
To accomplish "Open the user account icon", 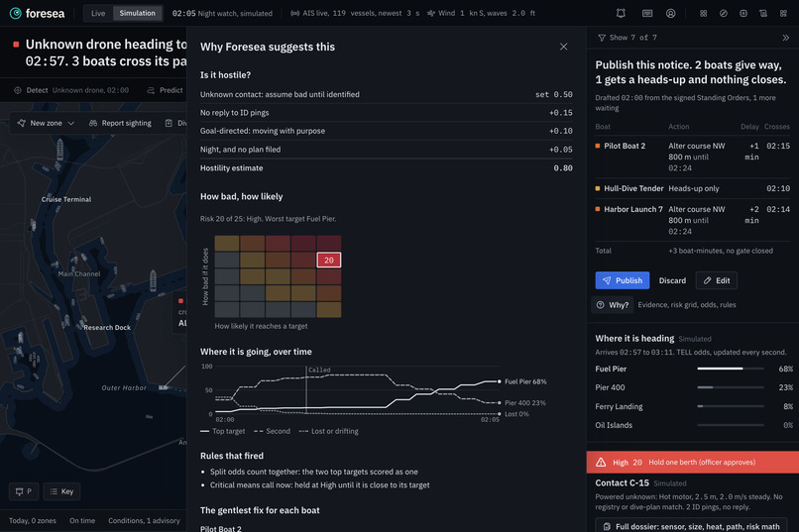I will pyautogui.click(x=670, y=13).
